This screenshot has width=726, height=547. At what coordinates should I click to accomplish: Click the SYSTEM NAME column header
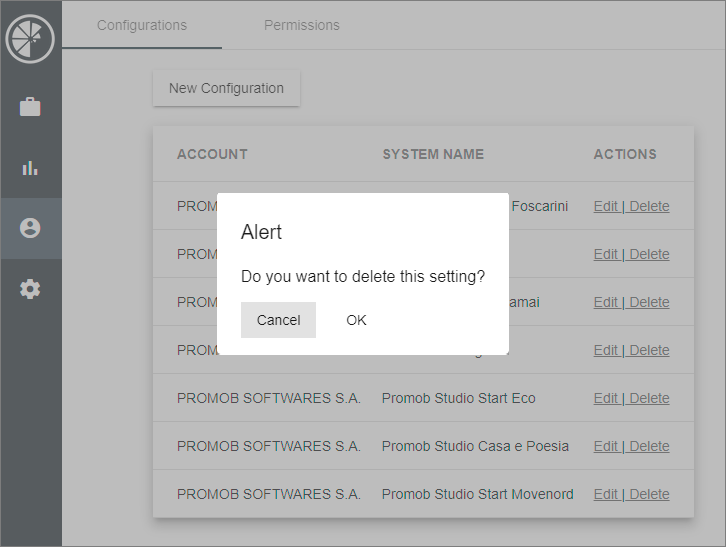(x=433, y=154)
